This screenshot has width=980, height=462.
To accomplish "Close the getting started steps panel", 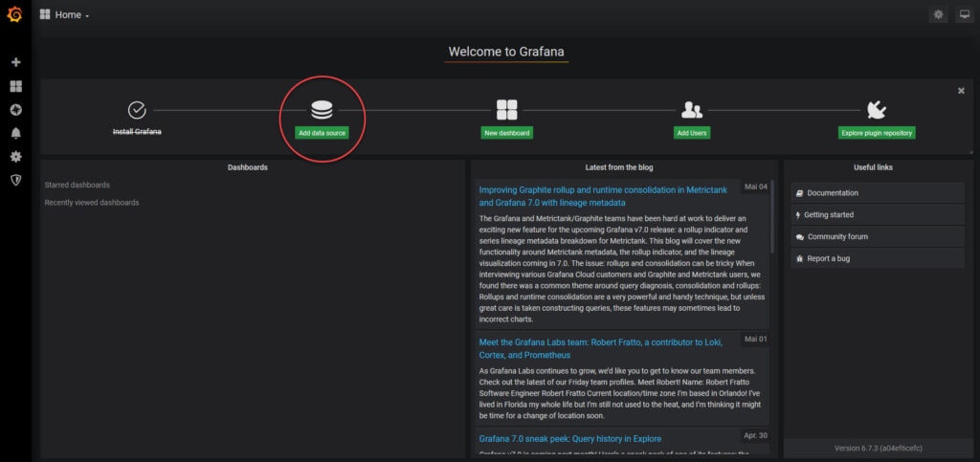I will click(x=961, y=91).
